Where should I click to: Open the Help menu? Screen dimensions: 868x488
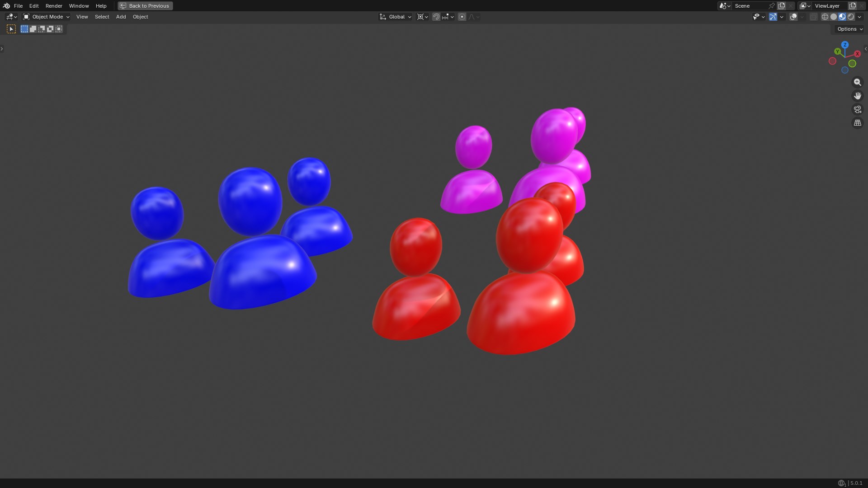(101, 6)
